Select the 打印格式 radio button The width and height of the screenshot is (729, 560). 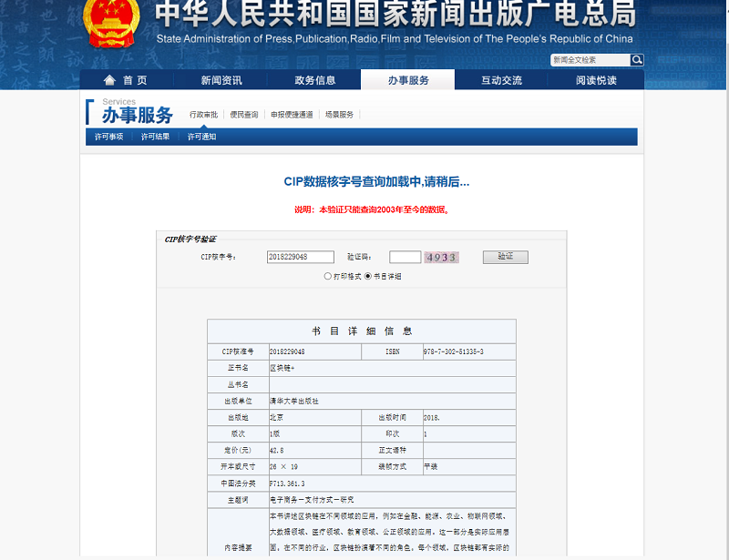click(328, 276)
